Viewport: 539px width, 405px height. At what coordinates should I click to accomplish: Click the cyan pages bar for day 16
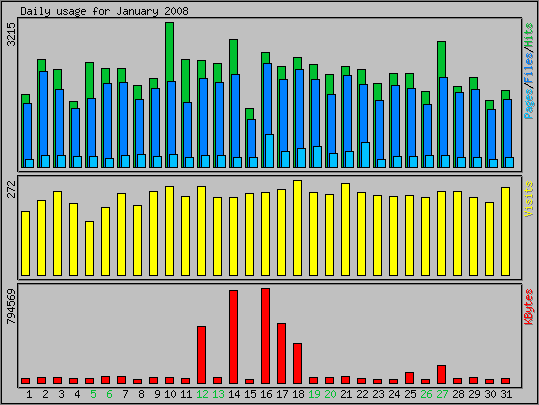coord(270,151)
